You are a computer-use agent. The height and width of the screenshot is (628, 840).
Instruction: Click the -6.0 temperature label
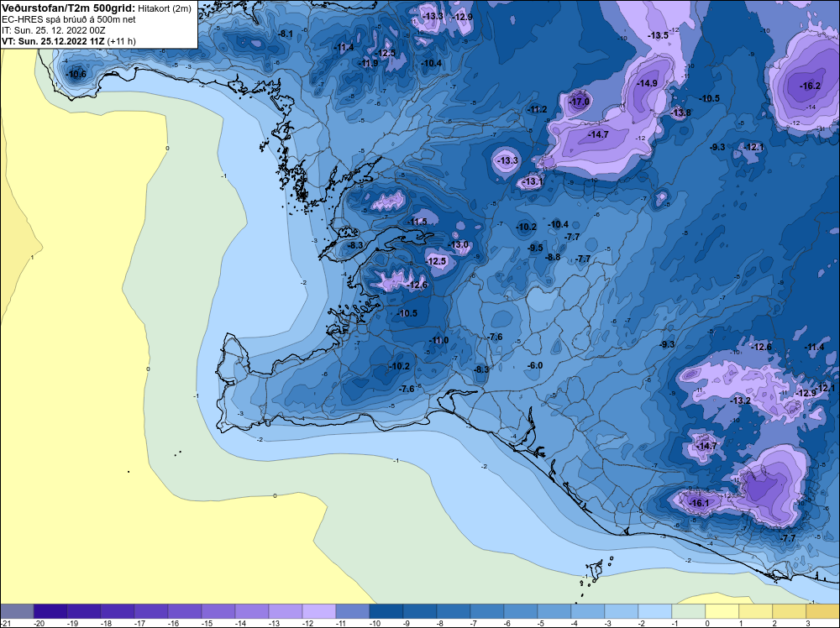point(535,366)
